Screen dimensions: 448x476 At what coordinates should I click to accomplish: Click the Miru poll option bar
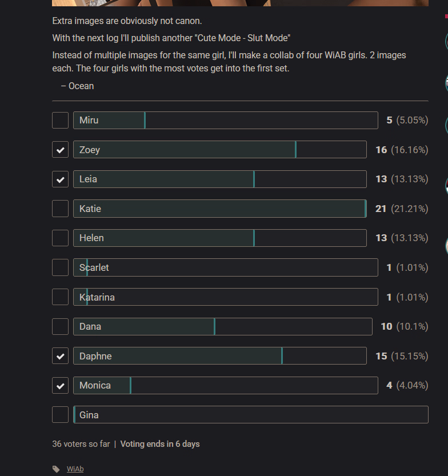coord(226,121)
